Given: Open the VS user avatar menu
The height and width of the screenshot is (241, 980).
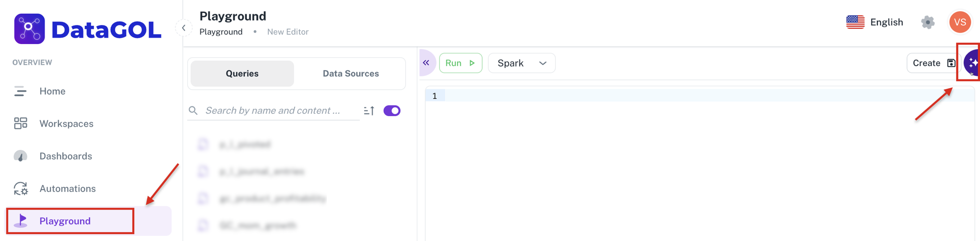Looking at the screenshot, I should tap(960, 22).
